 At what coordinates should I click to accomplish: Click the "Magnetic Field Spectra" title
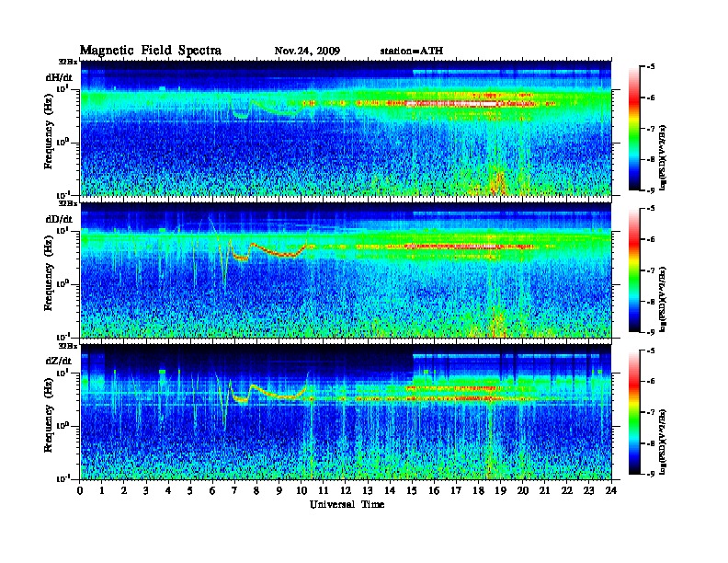(x=151, y=51)
